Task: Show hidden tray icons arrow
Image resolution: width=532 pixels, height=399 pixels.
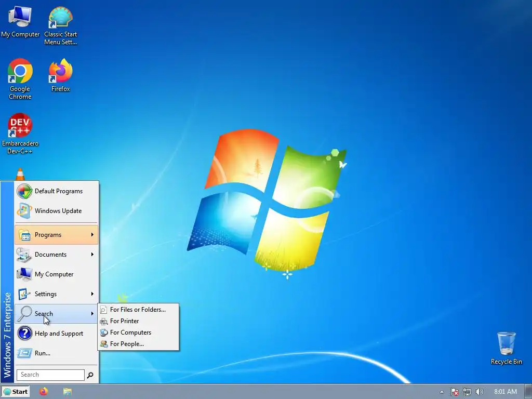Action: (x=442, y=392)
